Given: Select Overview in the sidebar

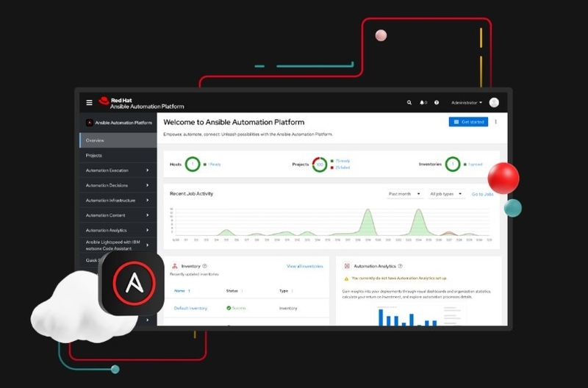Looking at the screenshot, I should click(118, 140).
